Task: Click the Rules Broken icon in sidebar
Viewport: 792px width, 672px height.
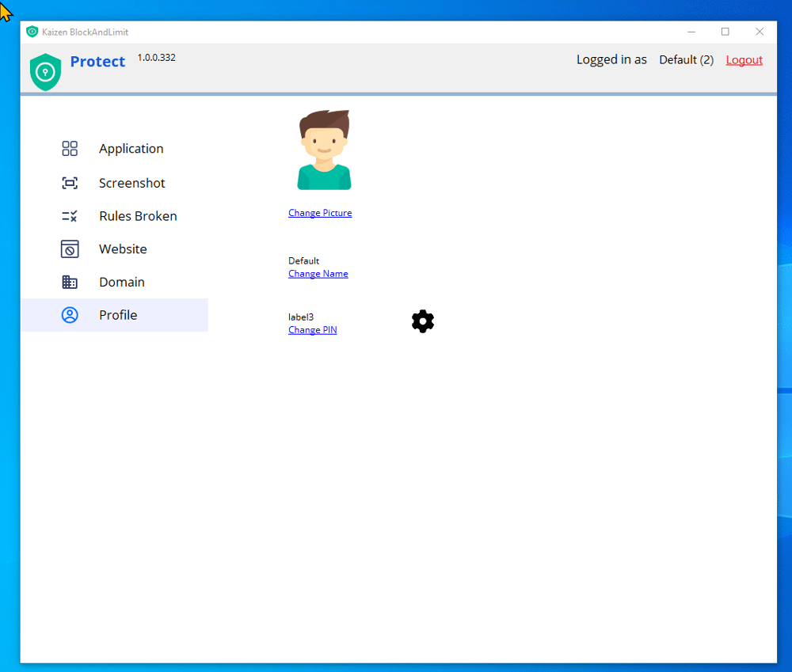Action: click(70, 216)
